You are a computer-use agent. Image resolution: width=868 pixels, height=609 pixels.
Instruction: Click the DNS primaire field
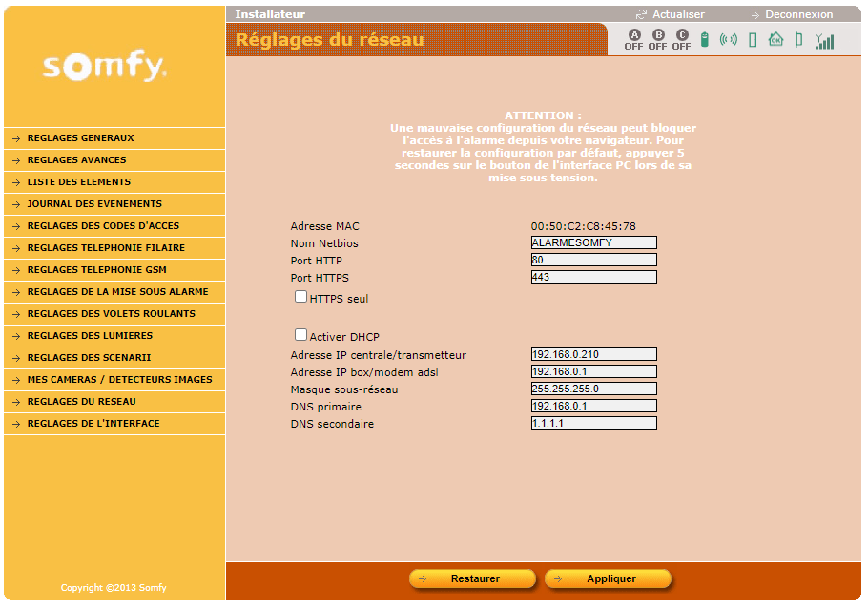click(x=594, y=407)
